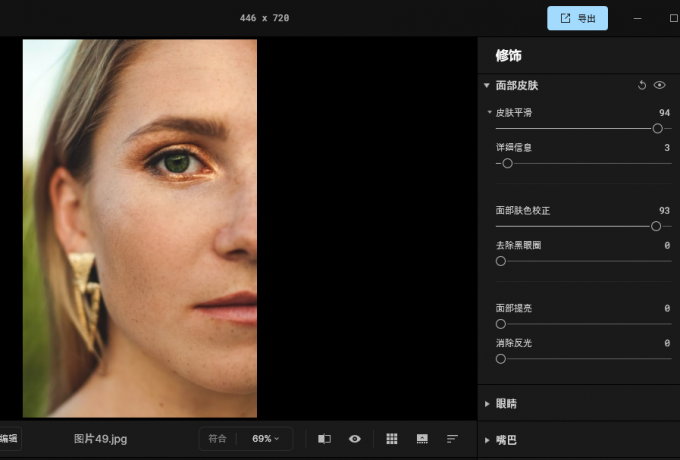Screen dimensions: 680x460
Task: Click the 去除黑眼圈 slider handle
Action: pos(501,261)
